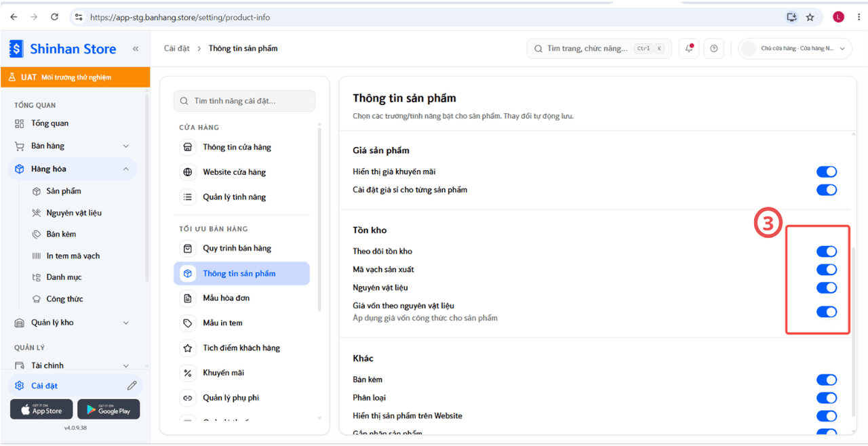Open the help question mark icon
This screenshot has height=446, width=868.
713,49
